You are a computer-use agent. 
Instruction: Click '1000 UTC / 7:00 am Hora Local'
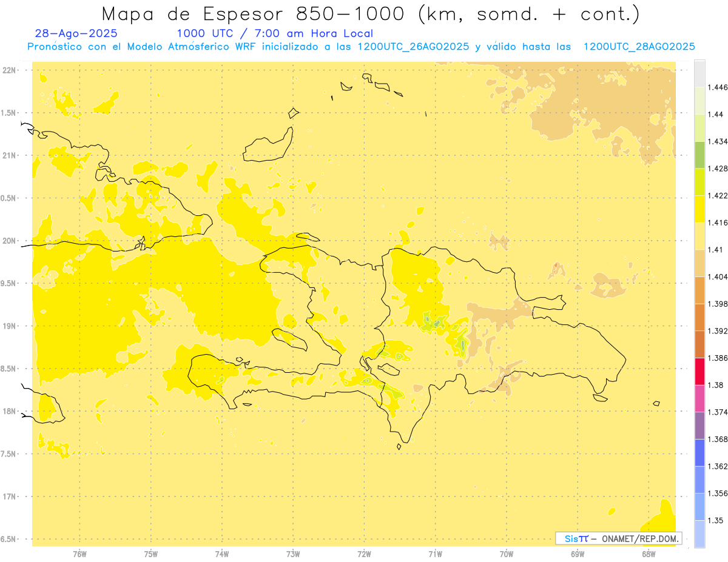click(275, 34)
